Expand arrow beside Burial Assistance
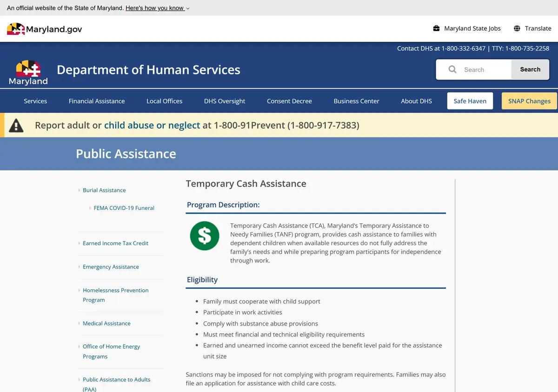The image size is (558, 392). click(79, 190)
